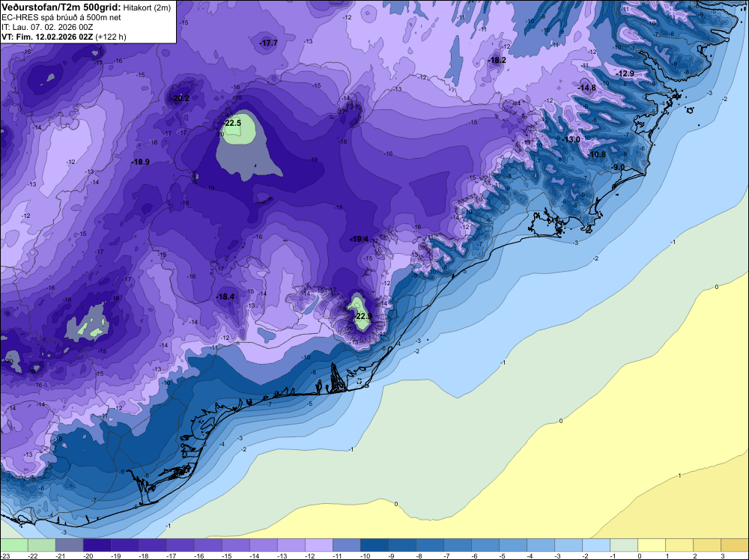Click the bold -18.2 temperature label
This screenshot has height=560, width=749.
[x=497, y=60]
